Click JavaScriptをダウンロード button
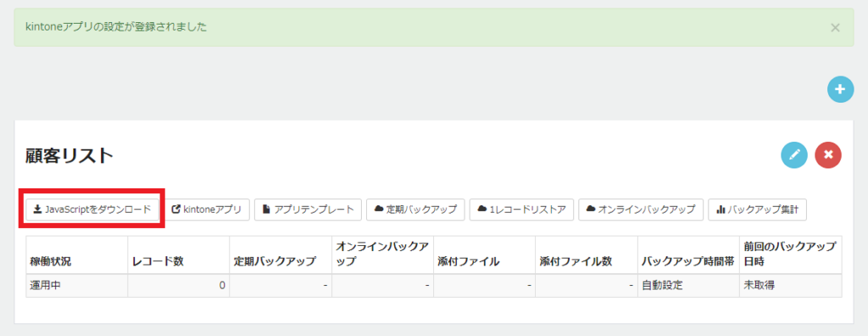868x336 pixels. click(92, 210)
